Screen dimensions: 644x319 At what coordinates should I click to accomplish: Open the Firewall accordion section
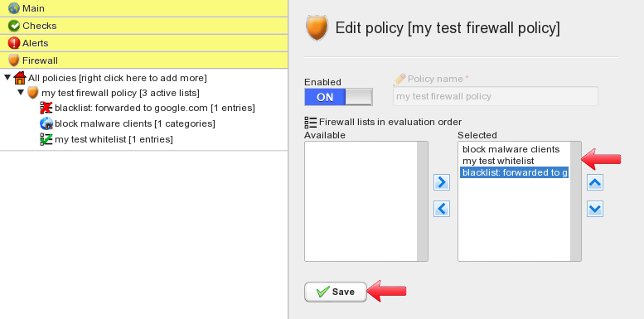(x=143, y=60)
